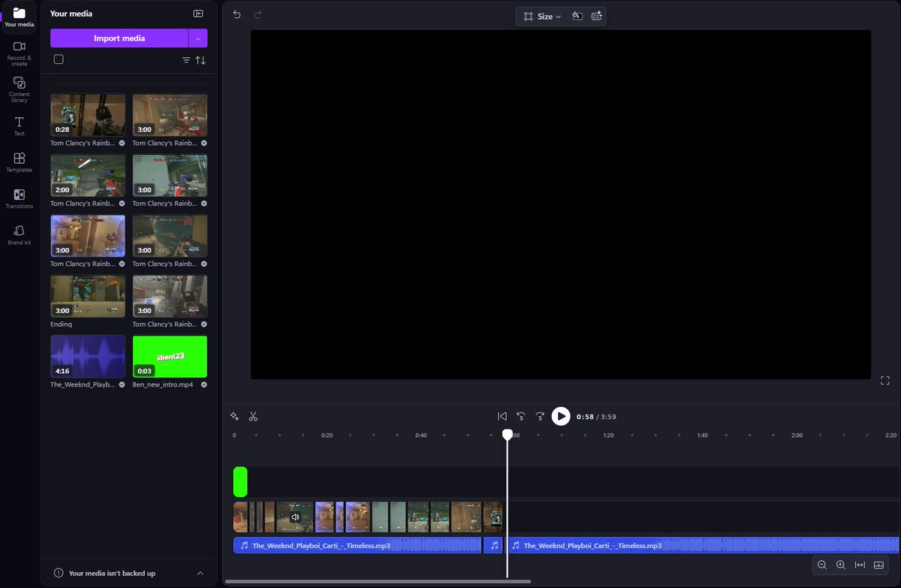Fit the project to the timeline width
901x588 pixels.
pyautogui.click(x=860, y=565)
